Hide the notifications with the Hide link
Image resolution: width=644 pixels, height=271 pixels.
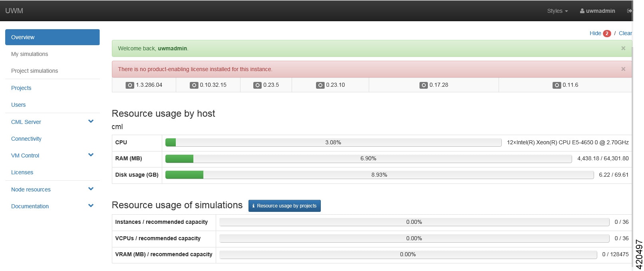(595, 33)
